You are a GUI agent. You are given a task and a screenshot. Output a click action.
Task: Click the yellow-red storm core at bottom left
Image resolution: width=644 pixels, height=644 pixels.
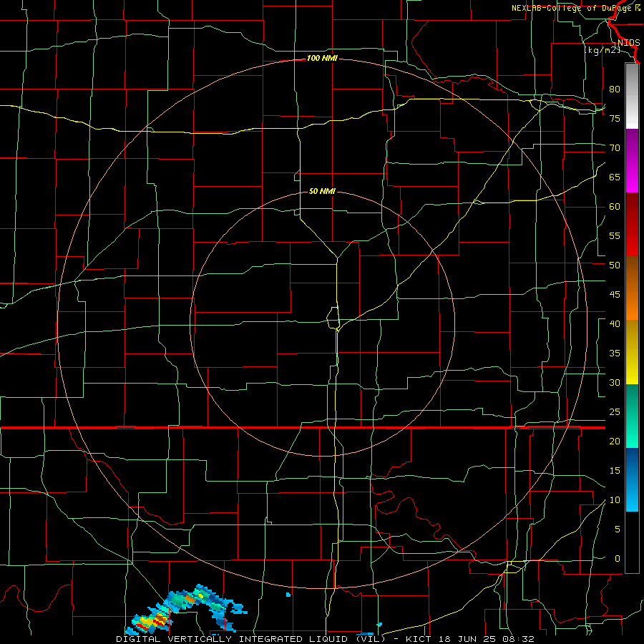click(x=153, y=621)
